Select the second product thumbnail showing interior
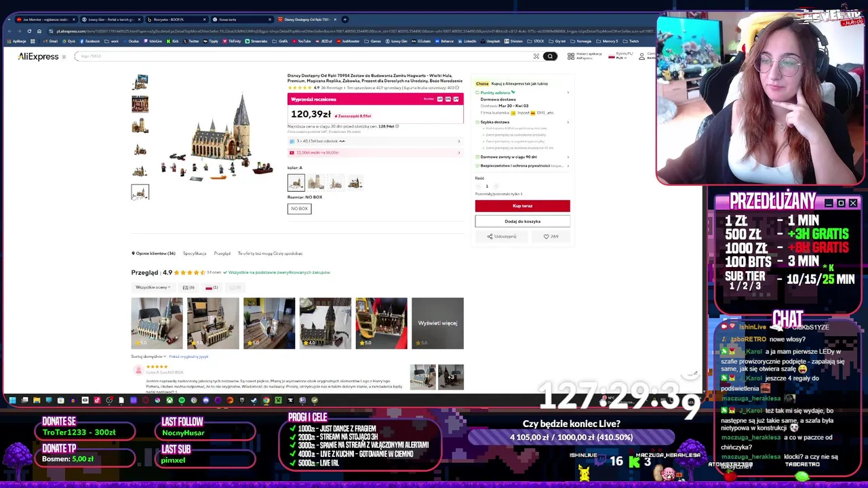Screen dimensions: 868x488 tap(140, 104)
